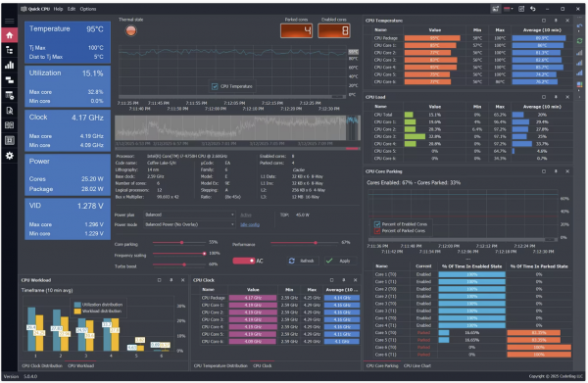588x383 pixels.
Task: Open the bar chart sidebar icon
Action: click(x=10, y=65)
